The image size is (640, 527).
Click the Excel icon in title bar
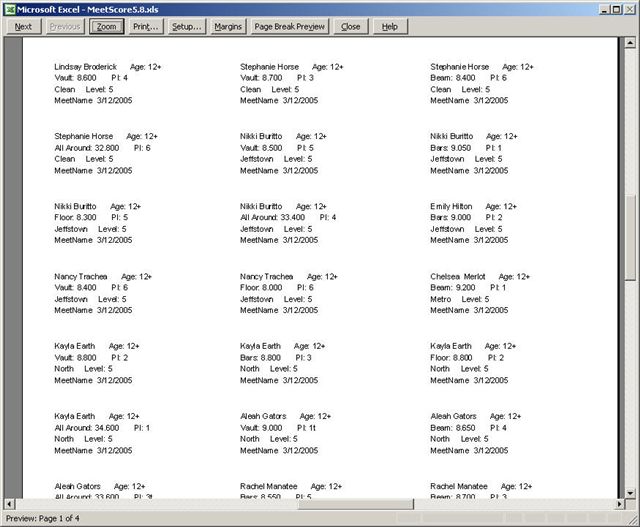coord(10,9)
